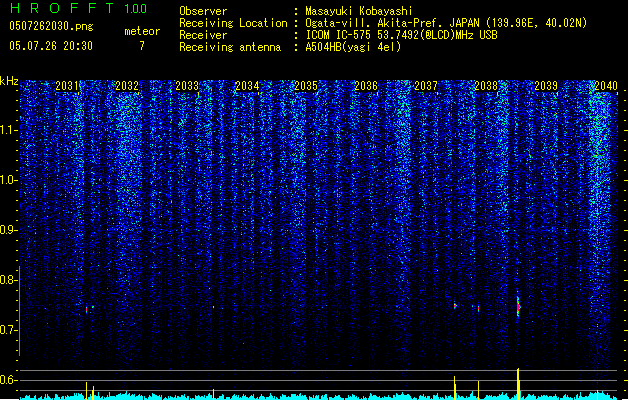The width and height of the screenshot is (629, 400).
Task: Click the Receiving Location value text
Action: [x=446, y=23]
